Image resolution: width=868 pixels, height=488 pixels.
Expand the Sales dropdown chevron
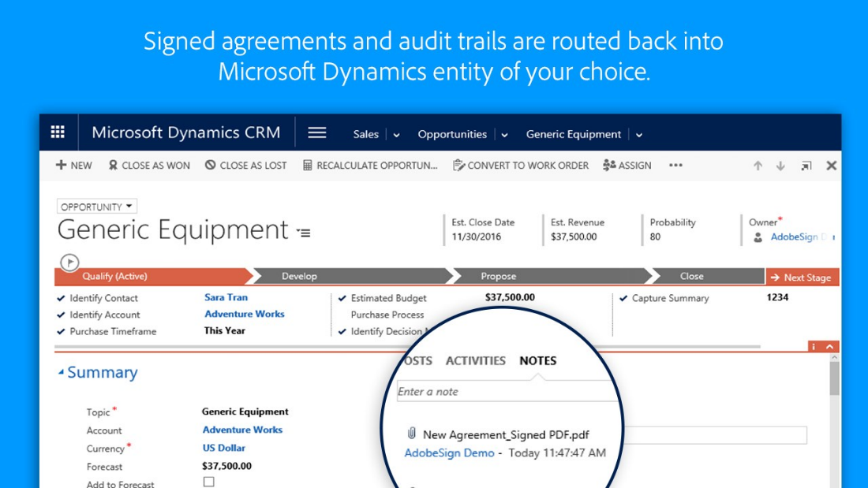396,135
